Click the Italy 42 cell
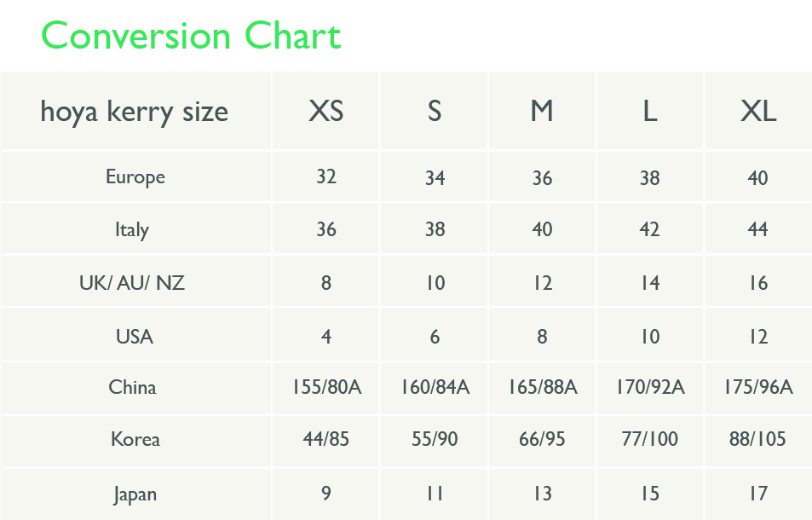The image size is (812, 520). pyautogui.click(x=649, y=229)
